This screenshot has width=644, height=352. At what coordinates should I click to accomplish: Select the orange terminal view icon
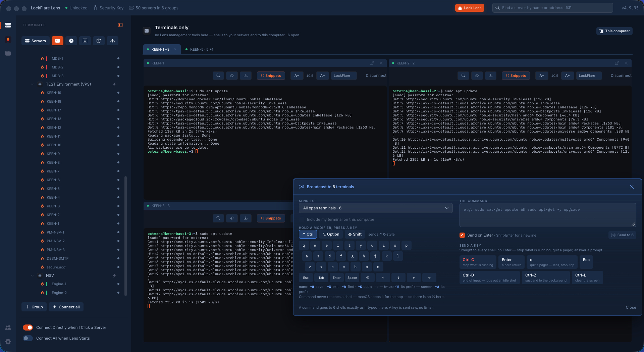tap(58, 41)
